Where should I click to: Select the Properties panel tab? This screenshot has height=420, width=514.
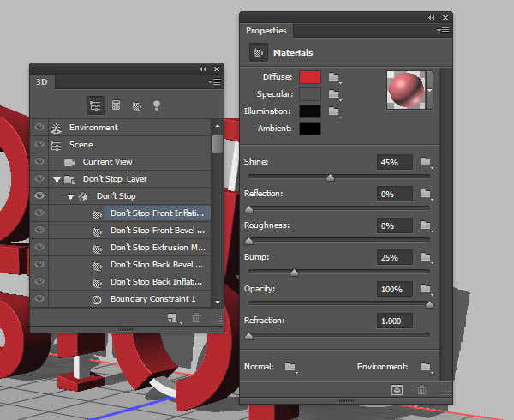click(x=266, y=31)
